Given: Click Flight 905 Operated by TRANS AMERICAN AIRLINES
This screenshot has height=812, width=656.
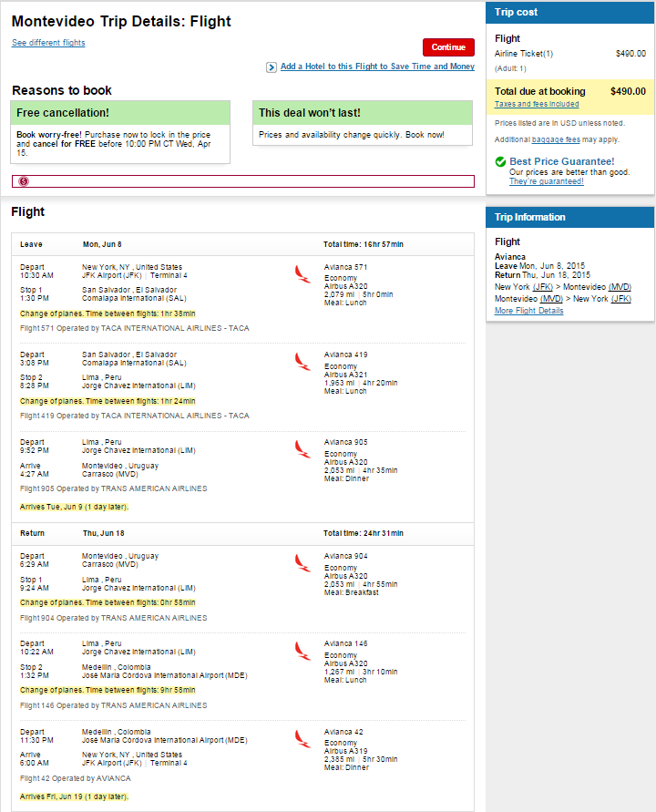Looking at the screenshot, I should [x=113, y=488].
